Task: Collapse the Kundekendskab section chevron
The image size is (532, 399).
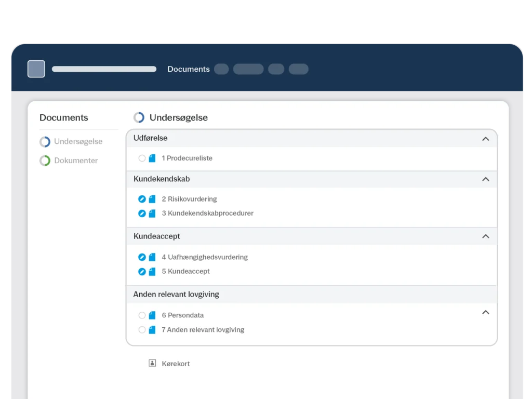Action: [x=485, y=179]
